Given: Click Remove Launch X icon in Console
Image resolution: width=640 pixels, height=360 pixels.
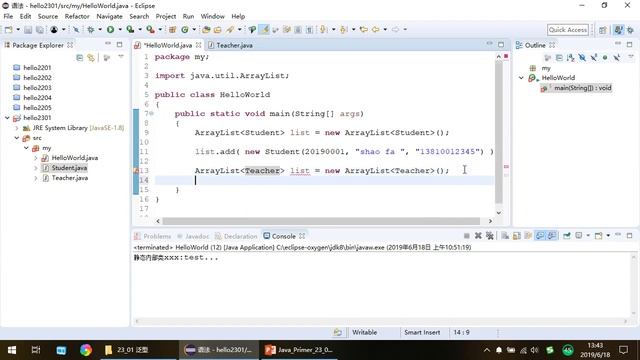Looking at the screenshot, I should point(478,236).
